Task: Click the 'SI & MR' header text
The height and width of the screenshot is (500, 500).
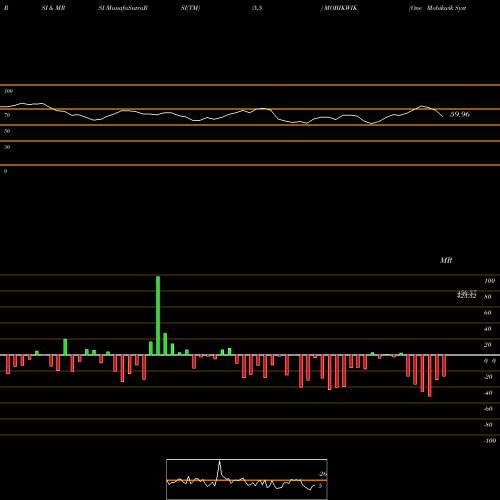Action: (53, 8)
